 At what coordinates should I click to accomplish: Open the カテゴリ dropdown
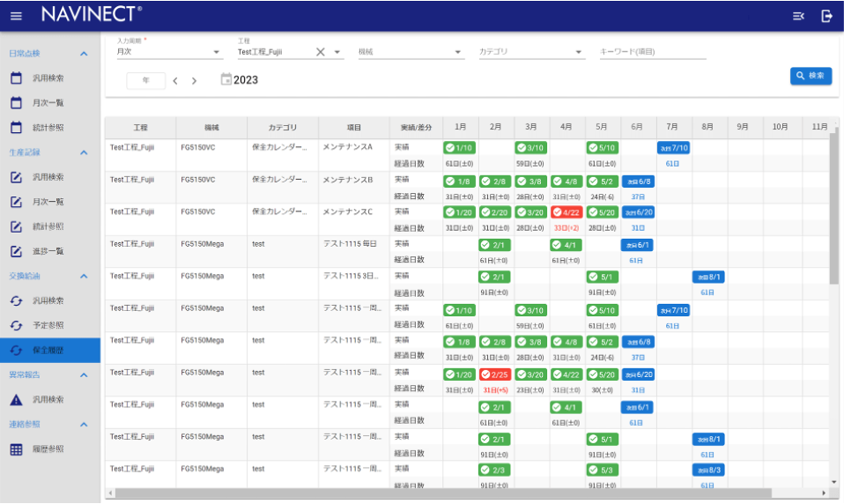(x=531, y=52)
